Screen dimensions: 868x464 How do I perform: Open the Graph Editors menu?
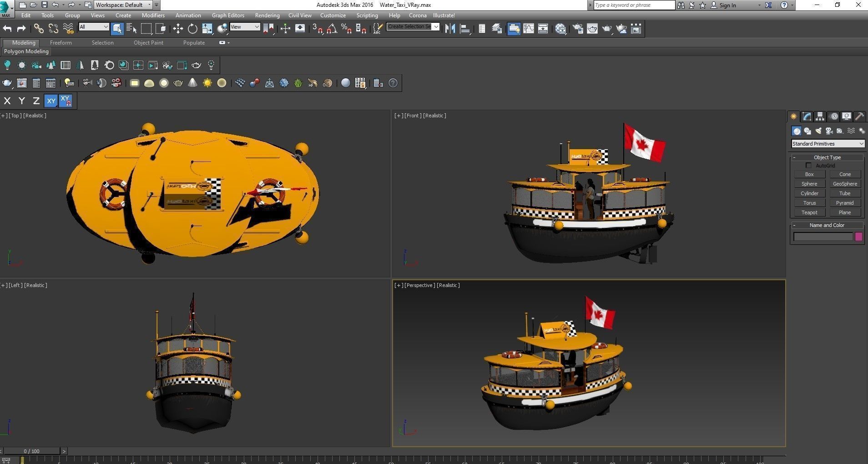coord(228,15)
